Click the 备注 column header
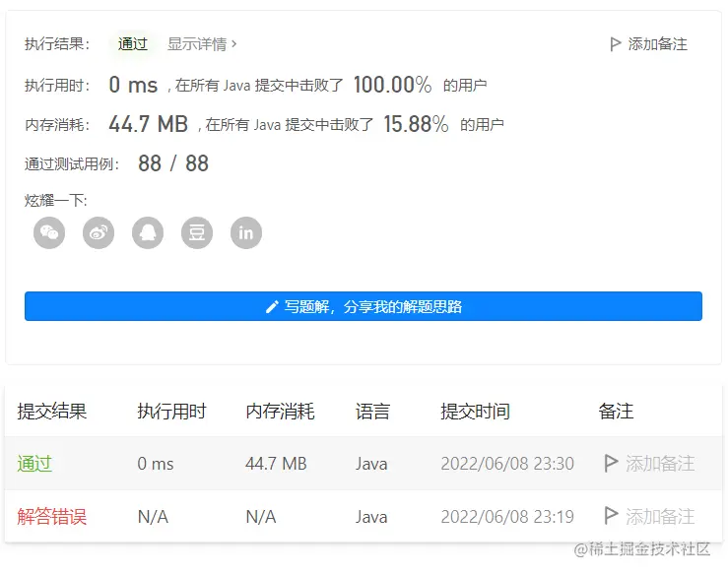728x575 pixels. pos(616,412)
